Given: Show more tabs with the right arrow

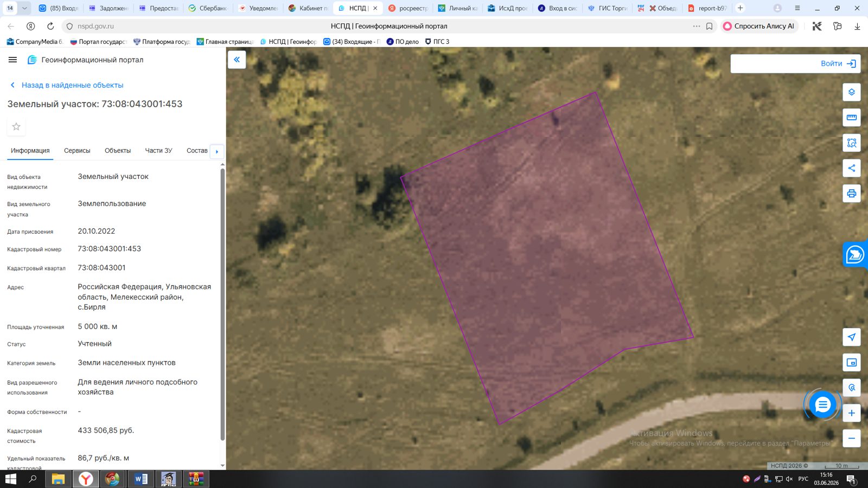Looking at the screenshot, I should pyautogui.click(x=217, y=151).
